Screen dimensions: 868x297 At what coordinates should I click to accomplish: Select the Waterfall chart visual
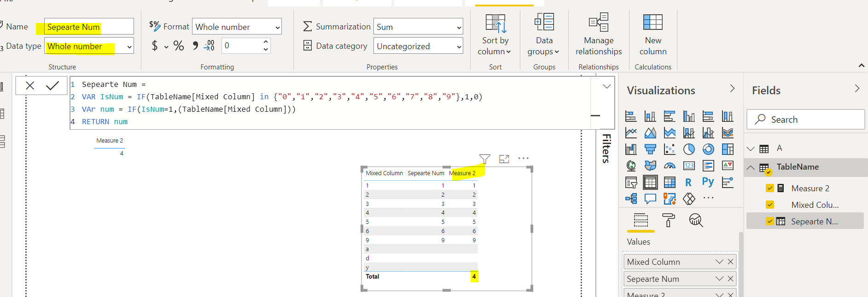pos(631,149)
